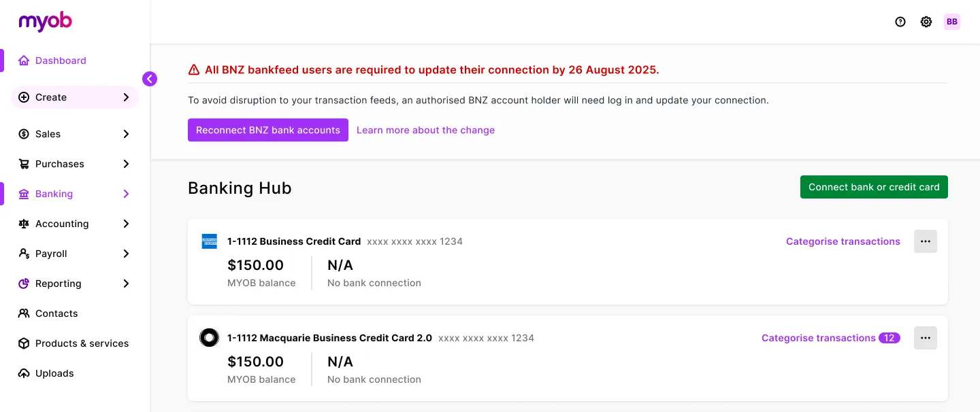980x412 pixels.
Task: Click the 12 transactions count badge
Action: 889,338
